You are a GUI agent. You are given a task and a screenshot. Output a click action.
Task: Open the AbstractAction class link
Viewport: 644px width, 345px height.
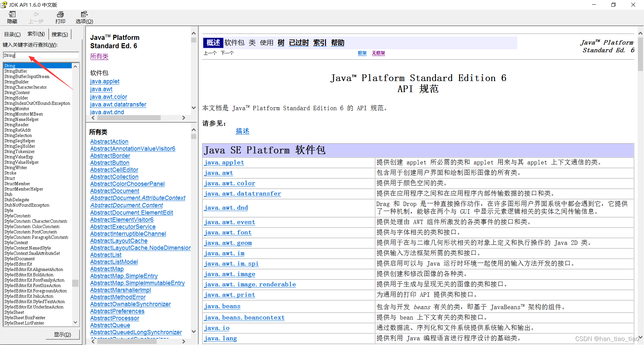[109, 142]
